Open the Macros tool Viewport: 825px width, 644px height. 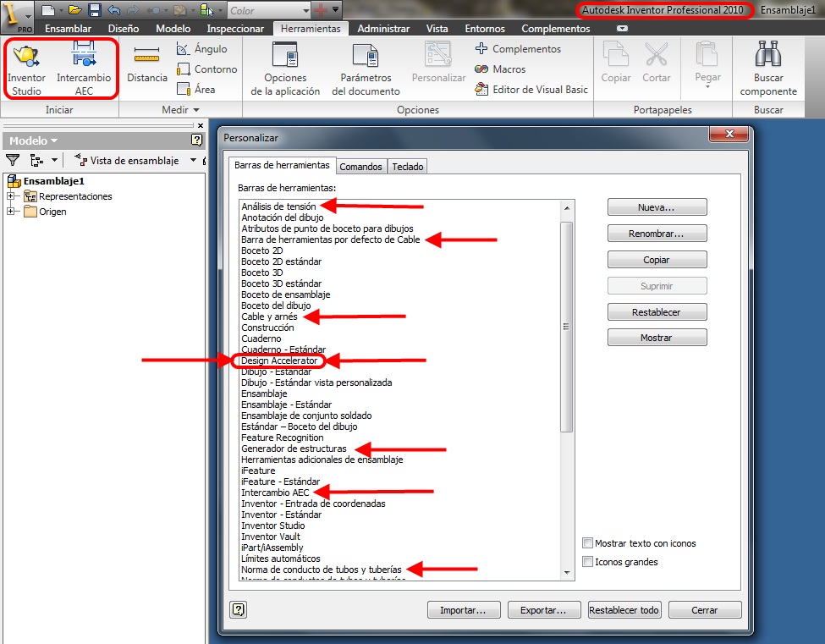click(500, 69)
